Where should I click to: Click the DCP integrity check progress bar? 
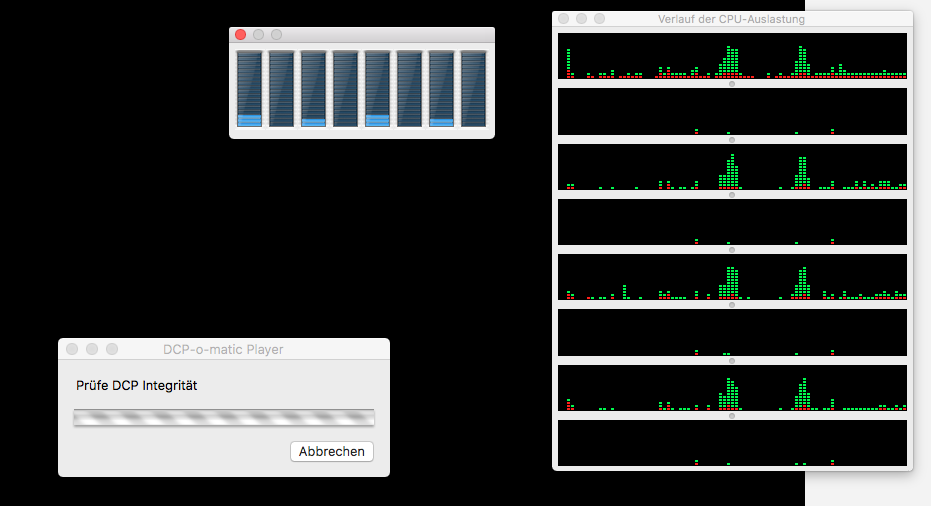[x=224, y=418]
